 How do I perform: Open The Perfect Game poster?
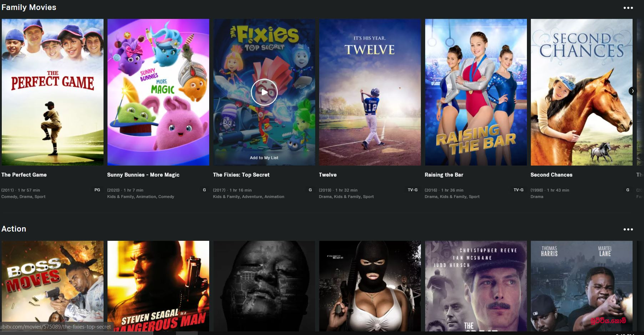pos(52,92)
